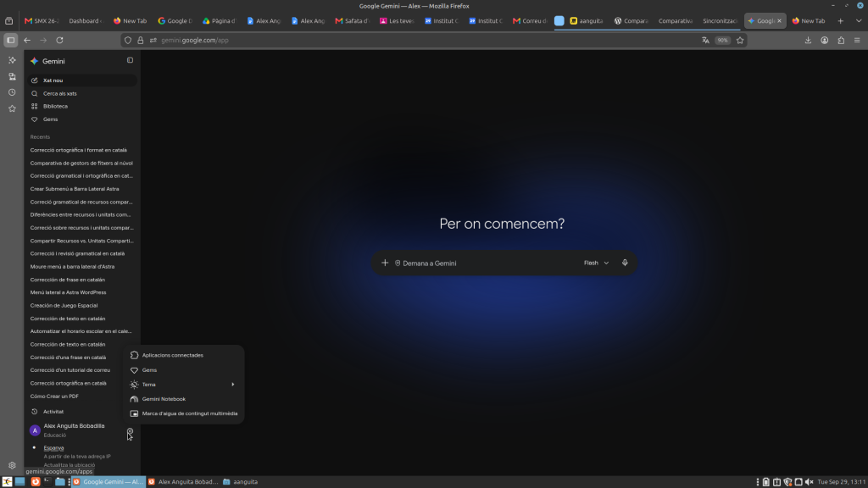Open Firefox settings gear in left rail
The height and width of the screenshot is (488, 868).
pyautogui.click(x=12, y=465)
